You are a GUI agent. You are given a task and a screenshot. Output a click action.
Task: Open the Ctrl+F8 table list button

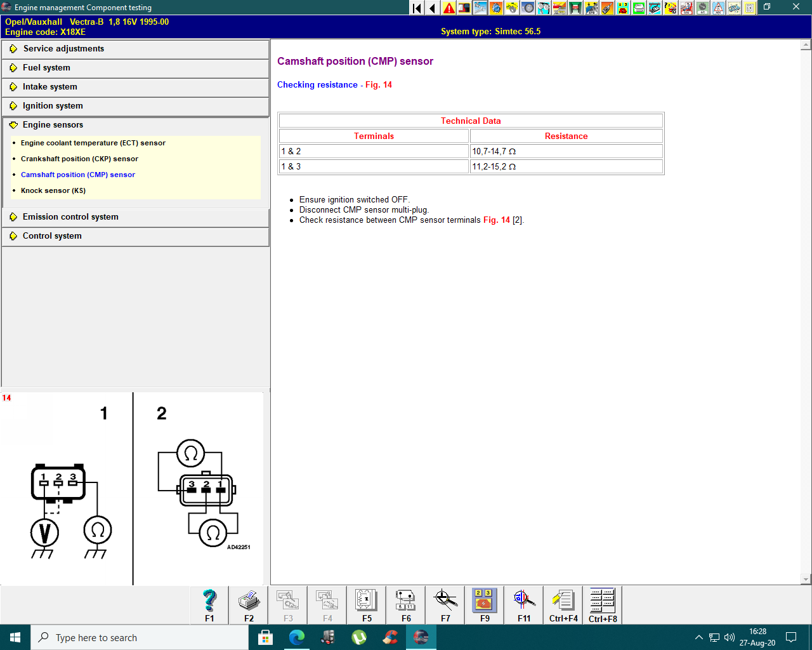(x=603, y=605)
